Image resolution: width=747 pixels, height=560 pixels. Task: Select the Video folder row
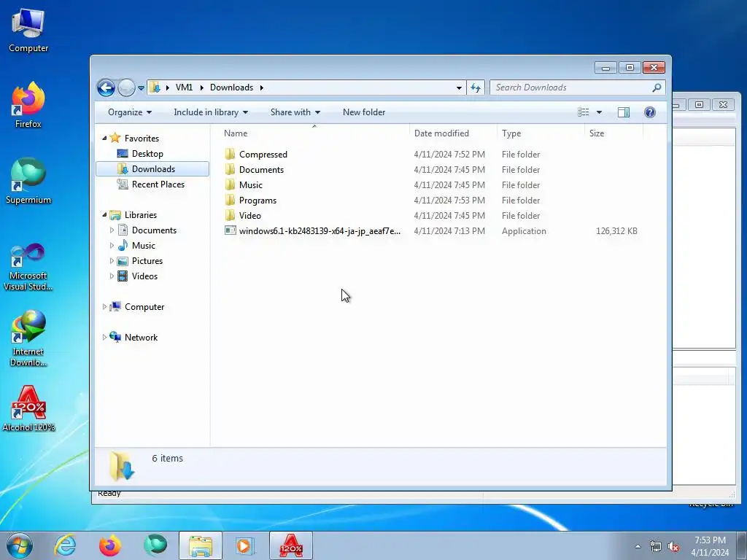432,216
